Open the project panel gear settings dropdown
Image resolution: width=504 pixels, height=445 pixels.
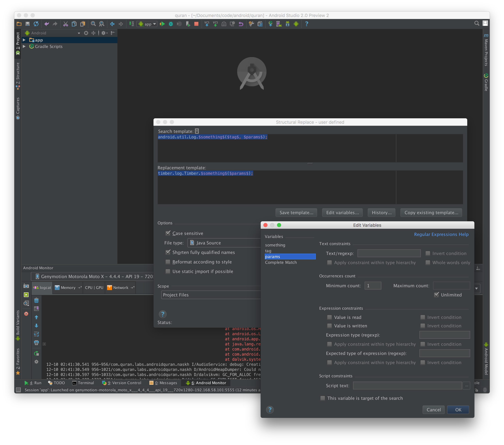tap(104, 33)
